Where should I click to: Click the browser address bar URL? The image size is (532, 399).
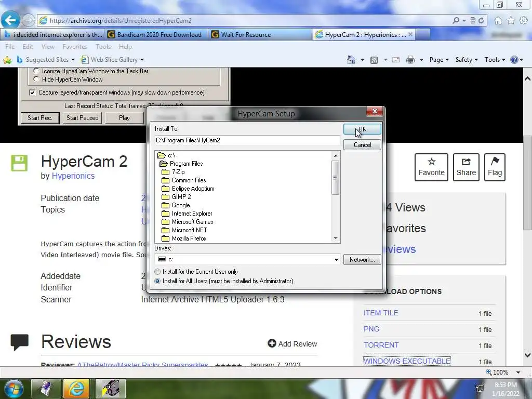coord(121,21)
